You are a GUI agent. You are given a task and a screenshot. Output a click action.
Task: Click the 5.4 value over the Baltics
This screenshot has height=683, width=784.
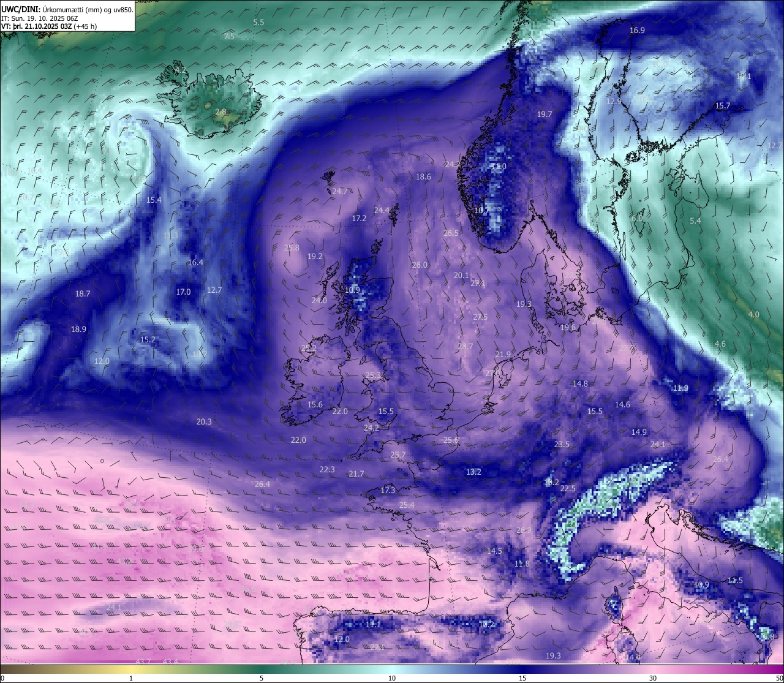coord(695,221)
